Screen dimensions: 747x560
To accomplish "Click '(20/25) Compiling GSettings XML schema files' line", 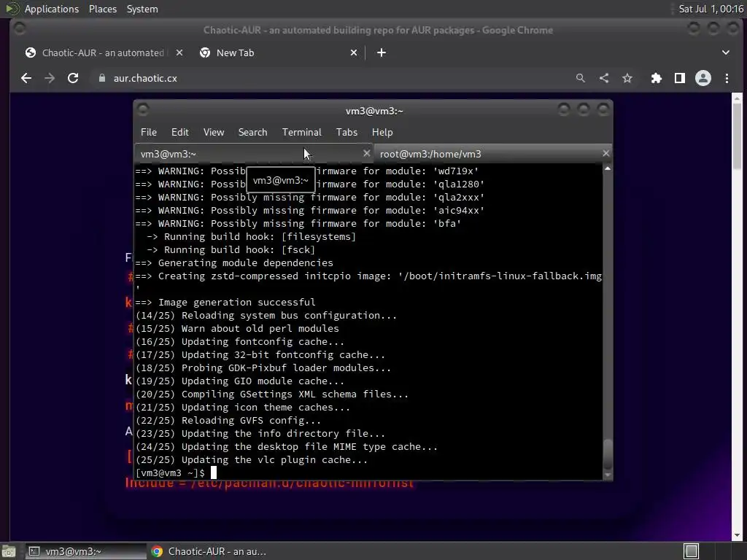I will tap(272, 394).
